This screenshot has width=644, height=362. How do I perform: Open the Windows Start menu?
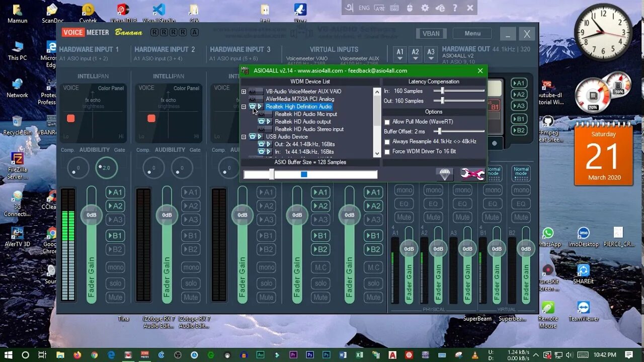[x=8, y=354]
